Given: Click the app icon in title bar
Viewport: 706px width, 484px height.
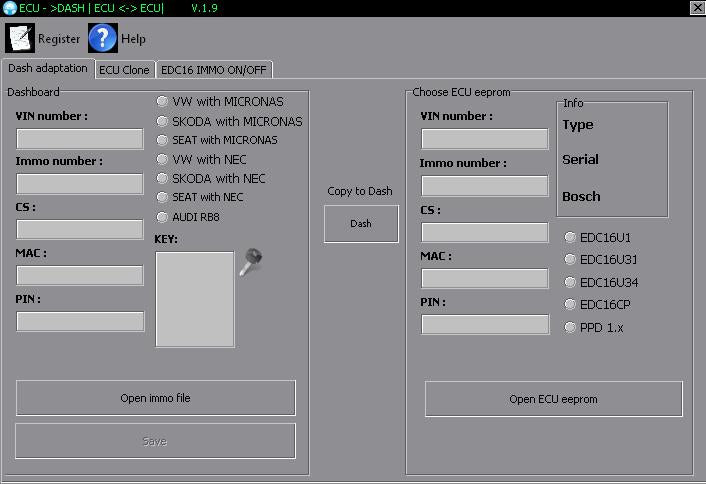Looking at the screenshot, I should pyautogui.click(x=9, y=8).
